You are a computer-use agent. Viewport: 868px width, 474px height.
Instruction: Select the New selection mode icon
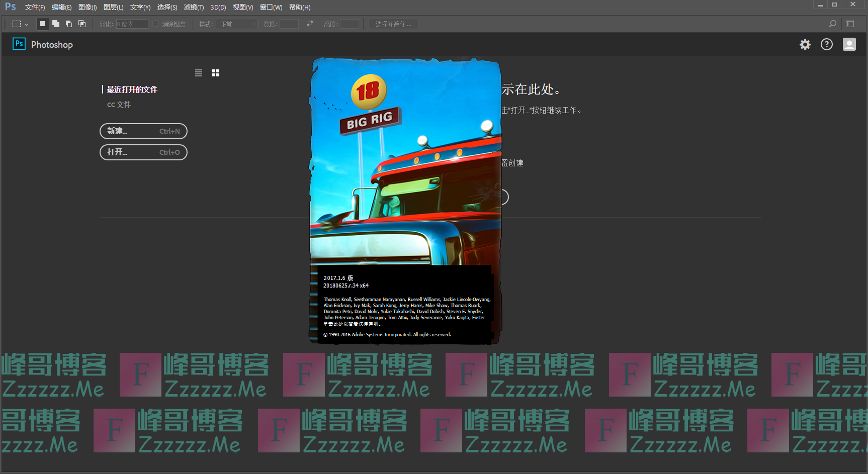point(43,24)
